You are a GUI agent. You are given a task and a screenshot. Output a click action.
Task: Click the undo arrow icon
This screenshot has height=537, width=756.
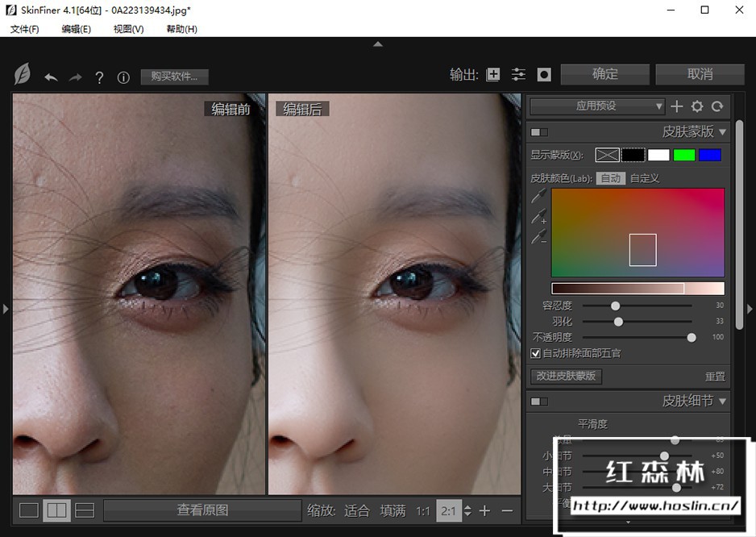pyautogui.click(x=51, y=77)
